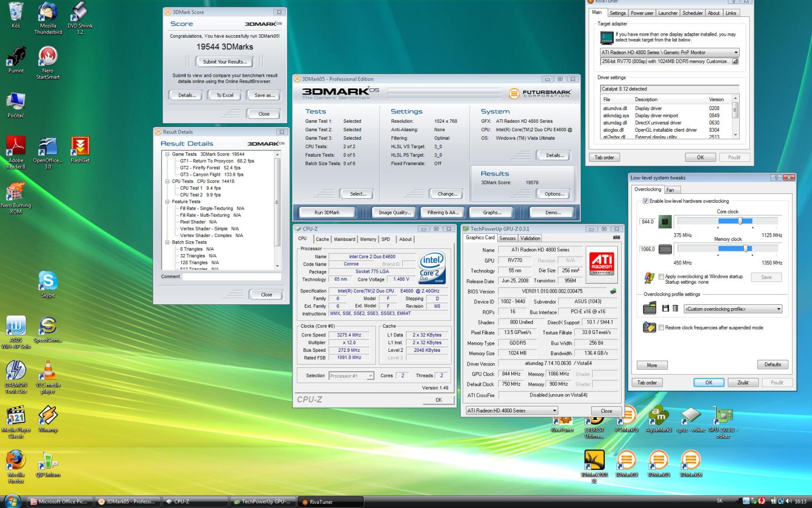Click the Windows Start orb
The height and width of the screenshot is (508, 812).
(12, 500)
